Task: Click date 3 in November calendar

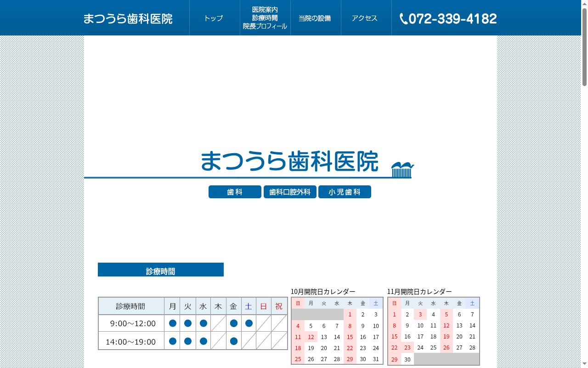Action: [x=420, y=315]
